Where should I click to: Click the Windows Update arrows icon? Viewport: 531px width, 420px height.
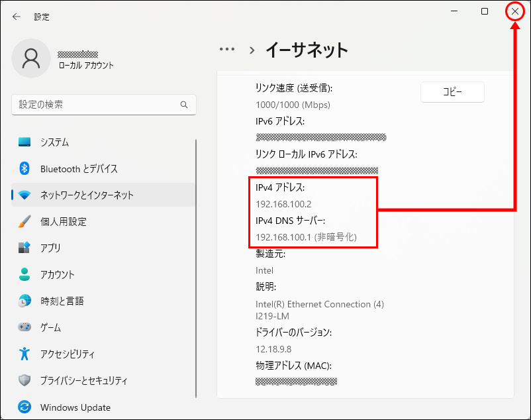[x=24, y=407]
